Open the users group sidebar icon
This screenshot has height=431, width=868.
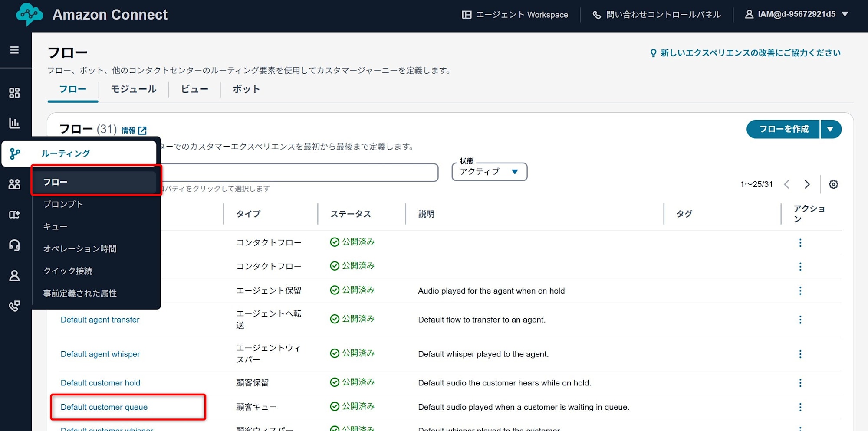coord(14,184)
